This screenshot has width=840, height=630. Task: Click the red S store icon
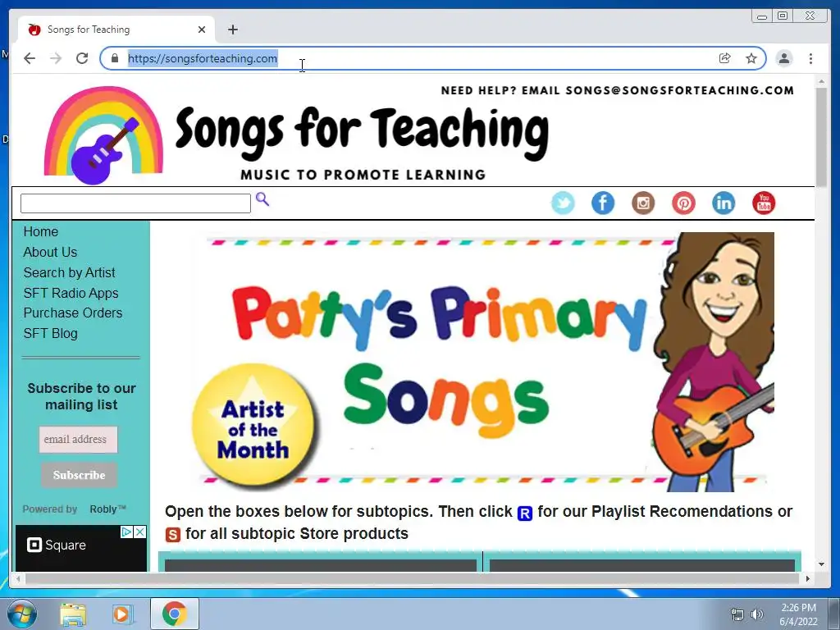[x=172, y=535]
